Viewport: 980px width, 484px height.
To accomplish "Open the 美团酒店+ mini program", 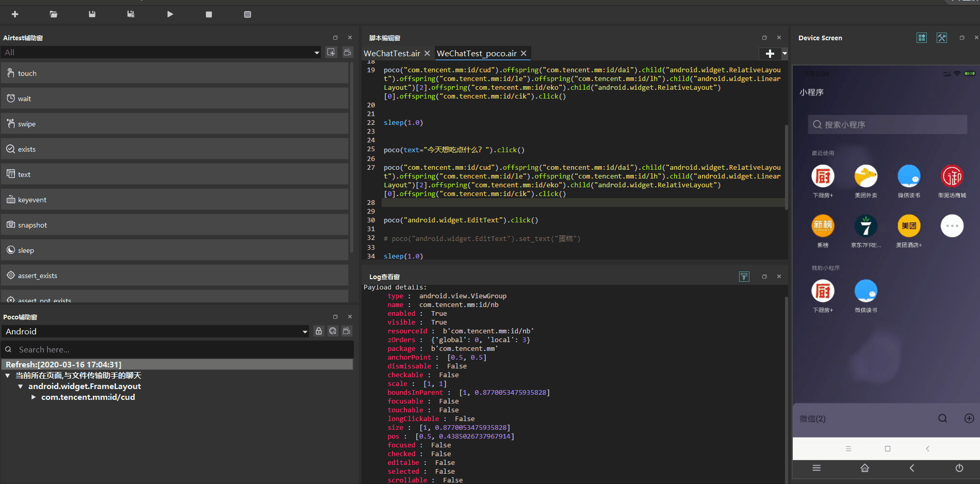I will coord(909,226).
